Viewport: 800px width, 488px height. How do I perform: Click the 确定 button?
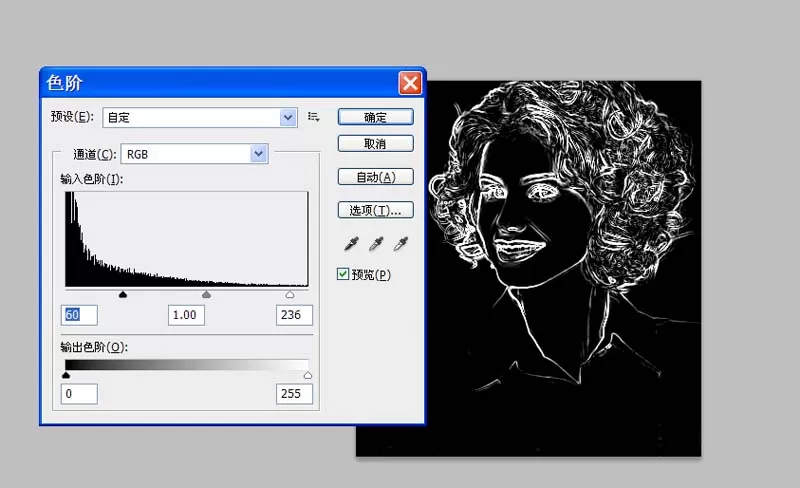coord(376,117)
